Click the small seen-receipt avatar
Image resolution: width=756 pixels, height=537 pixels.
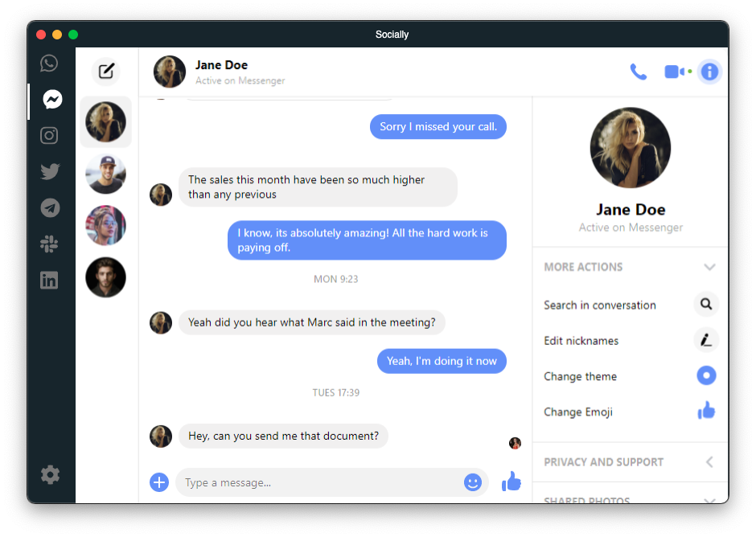click(515, 443)
